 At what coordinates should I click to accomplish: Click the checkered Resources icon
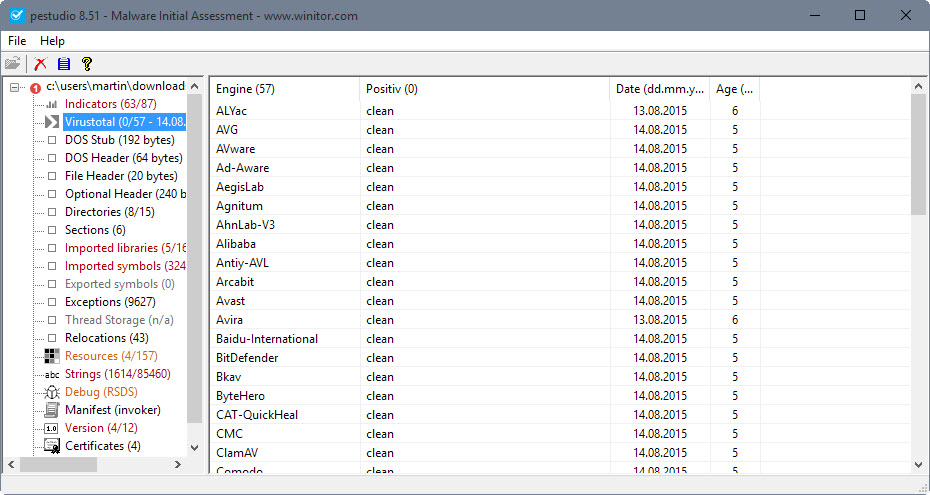(52, 356)
